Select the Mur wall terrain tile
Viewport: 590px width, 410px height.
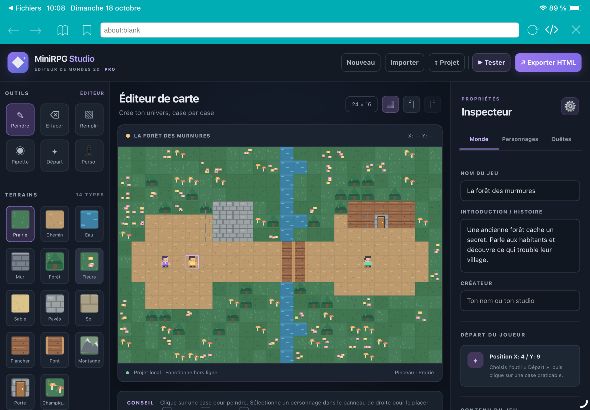tap(20, 266)
